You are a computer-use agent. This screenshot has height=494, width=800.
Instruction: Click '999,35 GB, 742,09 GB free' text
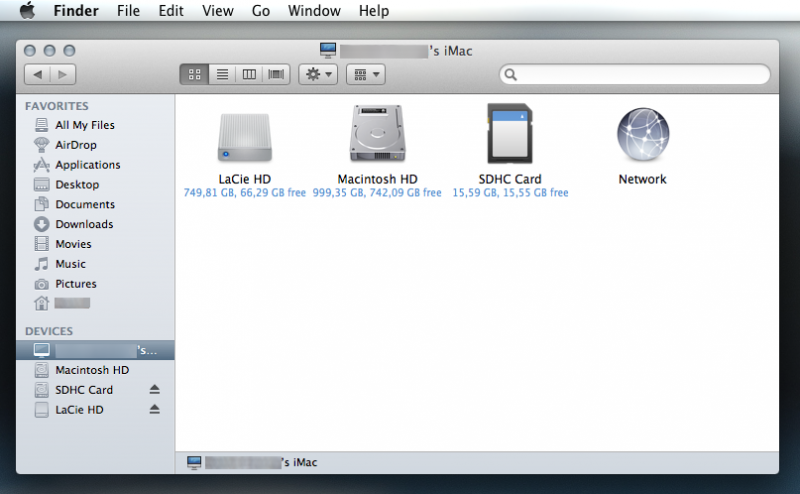[377, 193]
